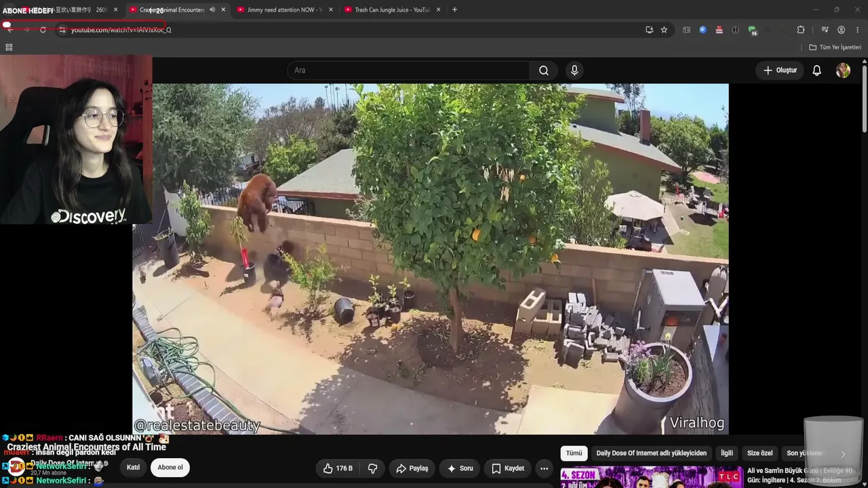Click the site info icon beside URL
Image resolution: width=868 pixels, height=488 pixels.
(x=62, y=30)
